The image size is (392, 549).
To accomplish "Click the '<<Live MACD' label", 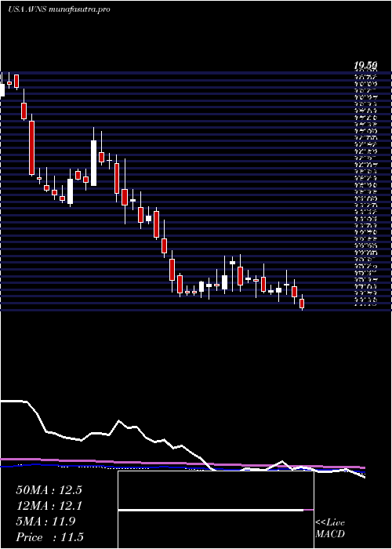I will (330, 529).
